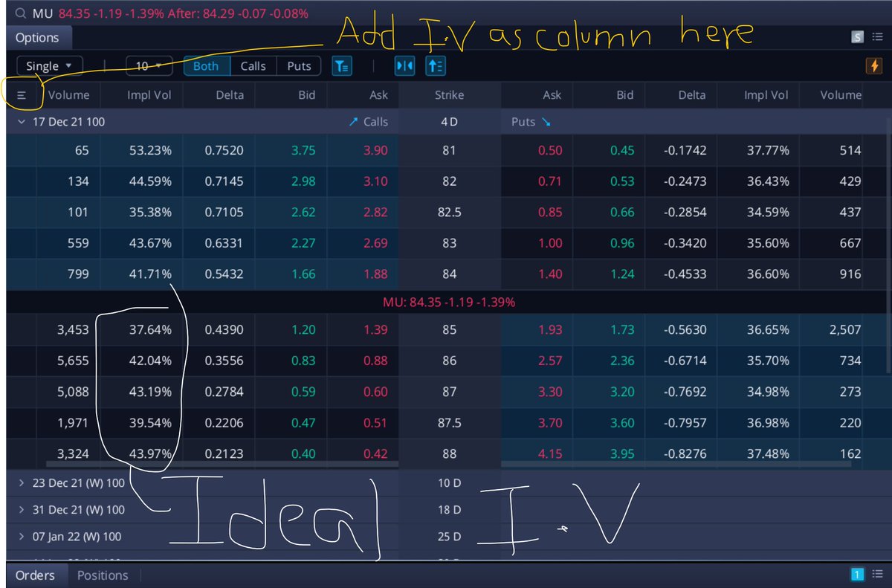Click put ask 0.50 at strike 81
Image resolution: width=892 pixels, height=588 pixels.
point(550,150)
